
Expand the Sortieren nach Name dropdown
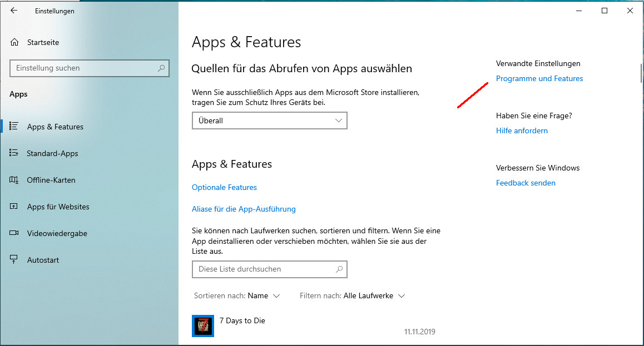click(x=264, y=296)
